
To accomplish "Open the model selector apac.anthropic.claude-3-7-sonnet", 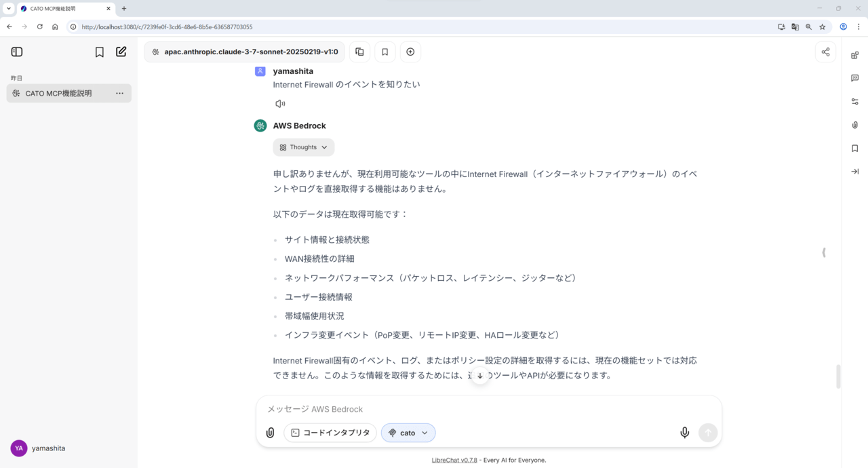I will (245, 52).
